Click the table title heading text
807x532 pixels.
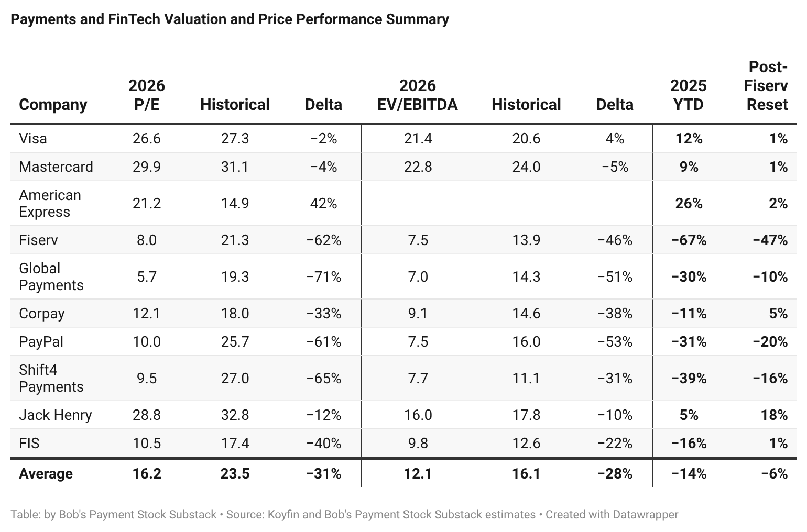[x=230, y=19]
